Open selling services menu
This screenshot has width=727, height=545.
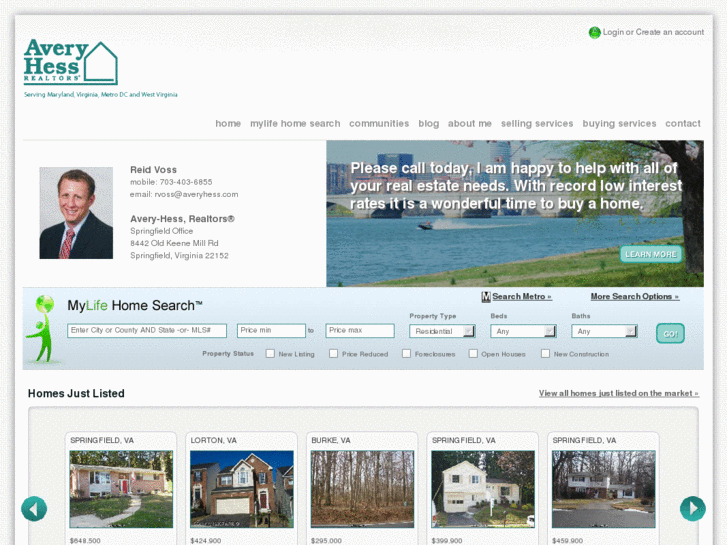pos(537,123)
